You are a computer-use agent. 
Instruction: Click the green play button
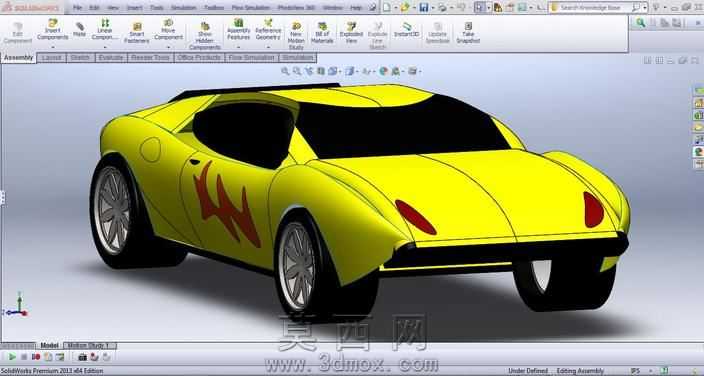click(12, 357)
